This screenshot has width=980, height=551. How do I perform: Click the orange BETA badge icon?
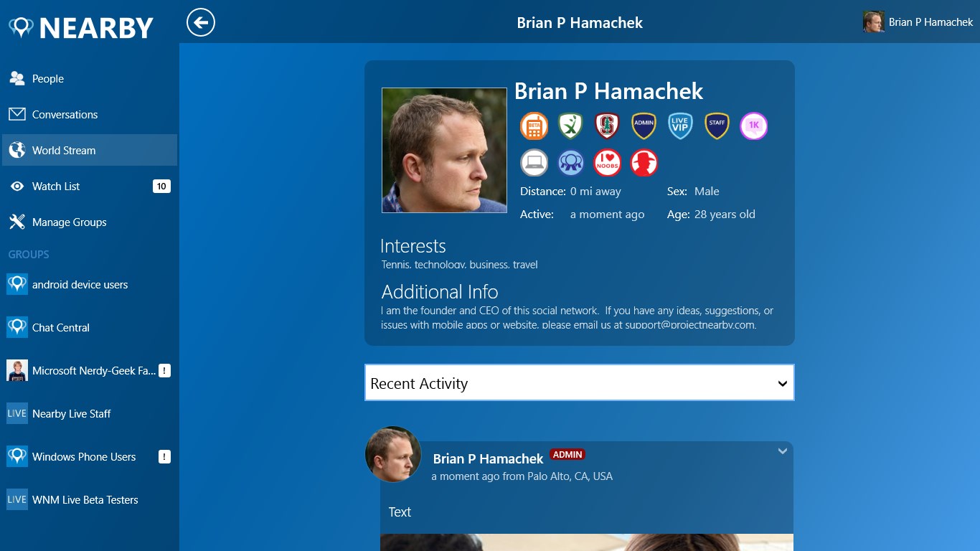pyautogui.click(x=534, y=126)
